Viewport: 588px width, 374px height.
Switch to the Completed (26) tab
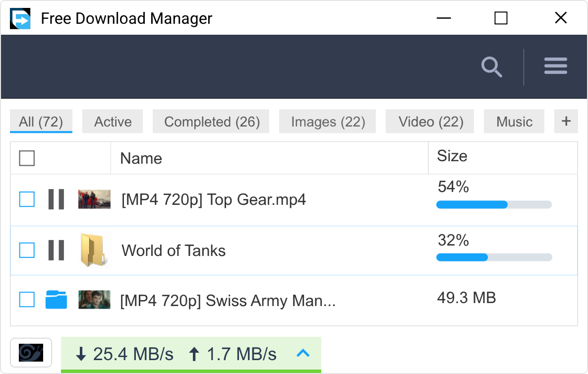pos(212,122)
